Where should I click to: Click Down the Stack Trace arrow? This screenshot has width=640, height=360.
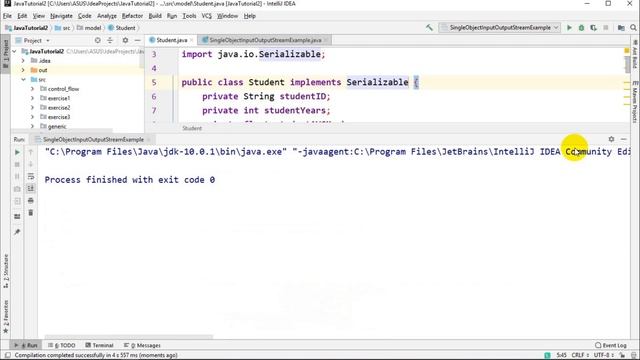click(x=31, y=164)
